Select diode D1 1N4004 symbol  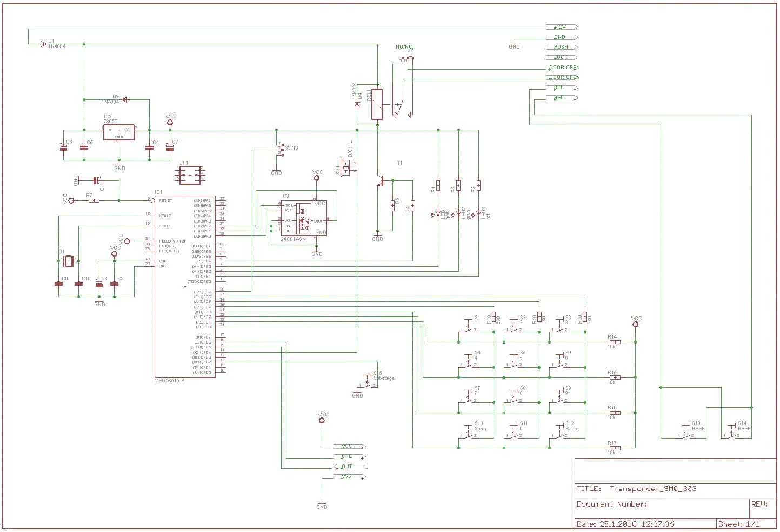pos(44,44)
